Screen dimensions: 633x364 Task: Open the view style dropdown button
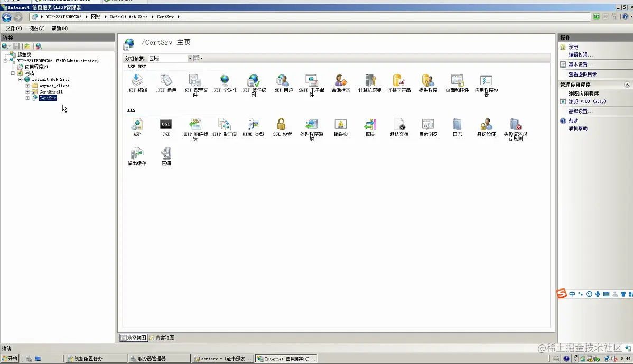[198, 58]
